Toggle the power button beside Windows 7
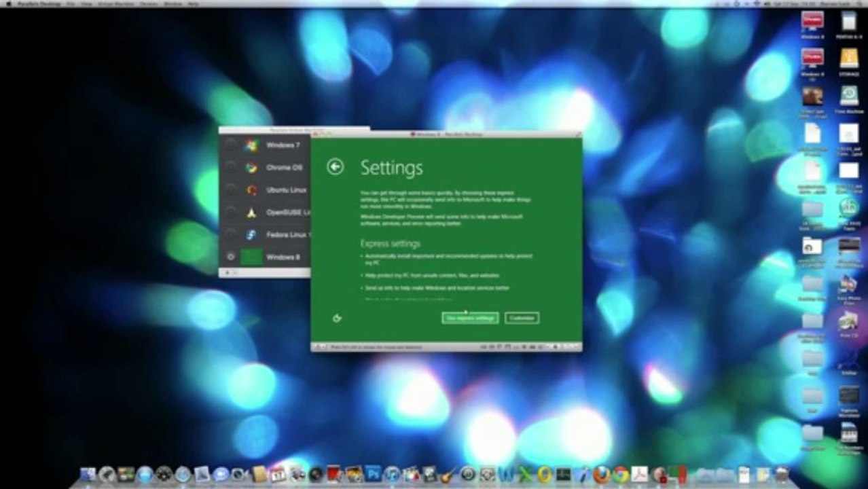This screenshot has width=868, height=489. pyautogui.click(x=231, y=145)
